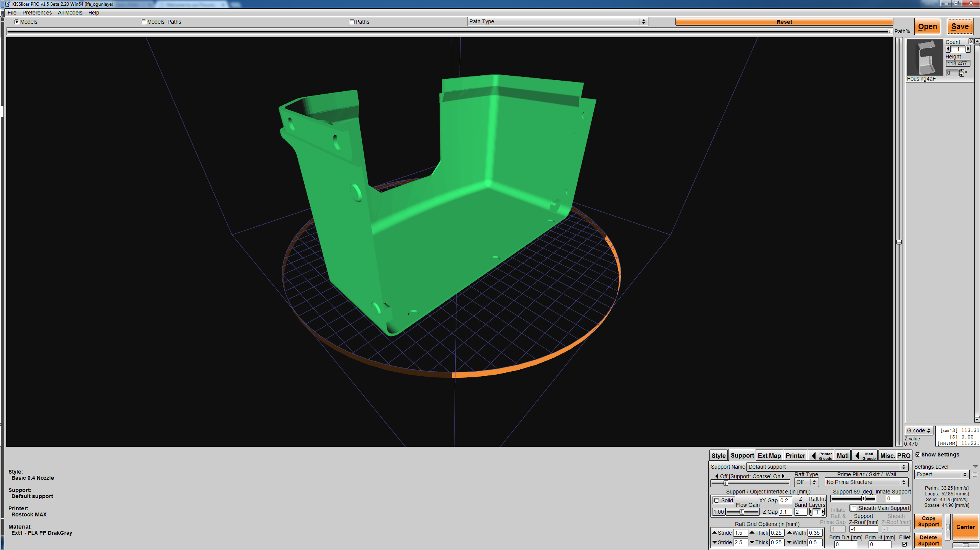980x550 pixels.
Task: Enable the Solid interface checkbox
Action: (717, 500)
